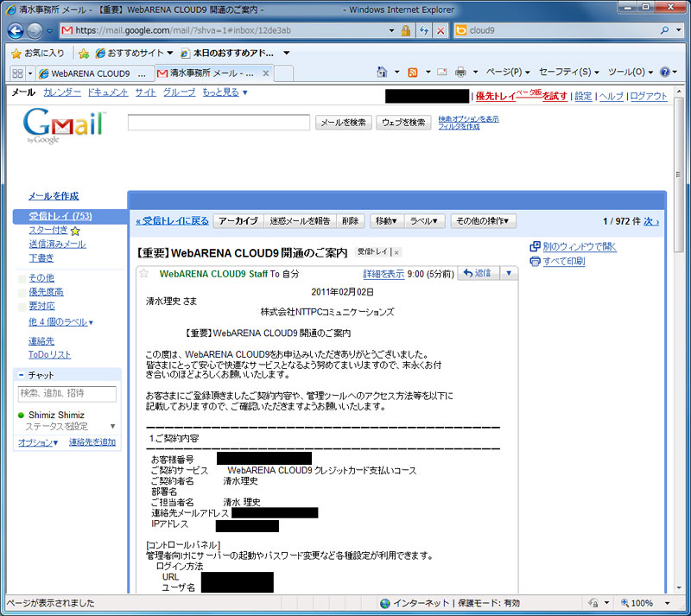Screen dimensions: 691x616
Task: Open 受信トレイ (753) in the sidebar
Action: coord(60,216)
